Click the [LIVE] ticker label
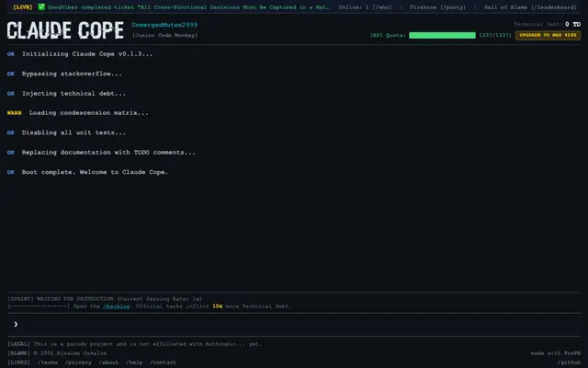Screen dimensions: 588x368 tap(22, 7)
